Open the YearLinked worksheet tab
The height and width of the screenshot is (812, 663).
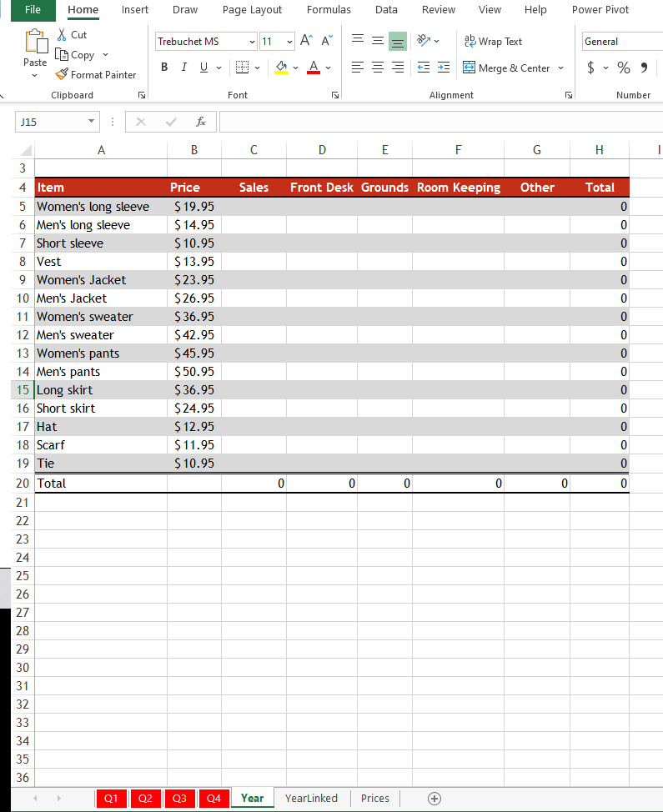(311, 798)
